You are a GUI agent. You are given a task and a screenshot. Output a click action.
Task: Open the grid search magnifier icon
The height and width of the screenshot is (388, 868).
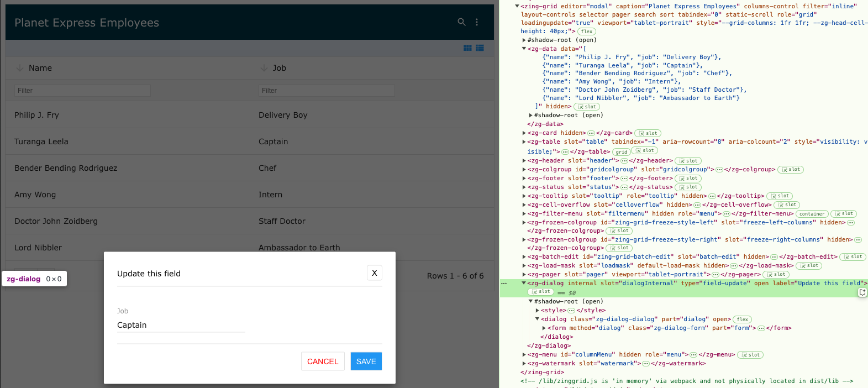[x=461, y=22]
